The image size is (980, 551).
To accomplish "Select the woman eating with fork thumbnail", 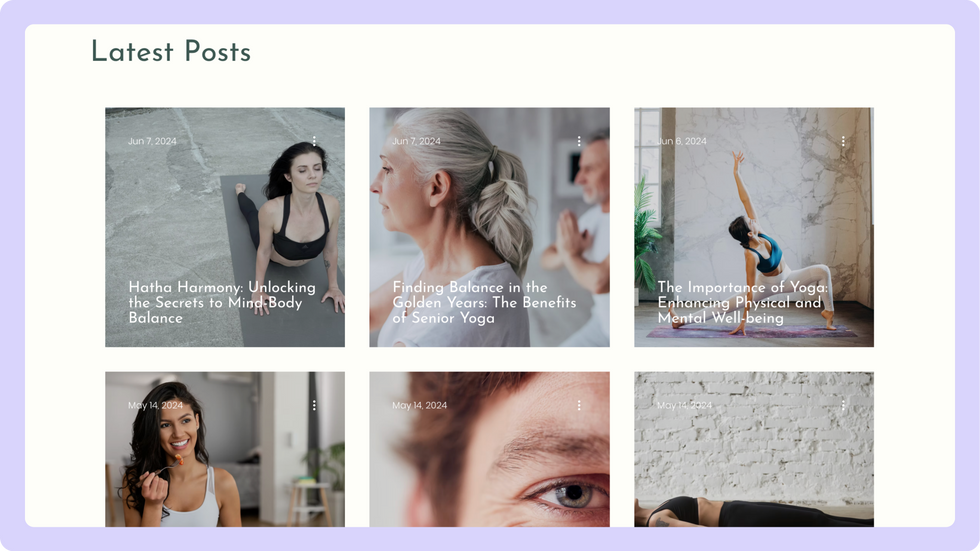I will 225,449.
